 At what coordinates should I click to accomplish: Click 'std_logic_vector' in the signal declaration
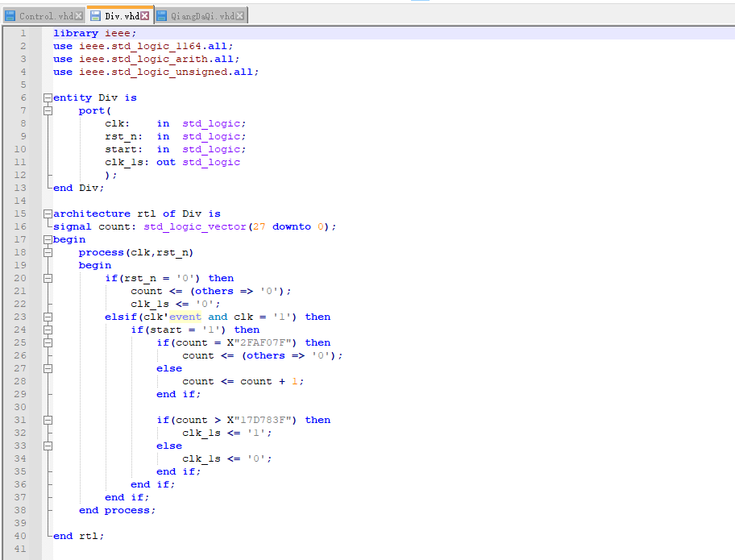point(195,226)
